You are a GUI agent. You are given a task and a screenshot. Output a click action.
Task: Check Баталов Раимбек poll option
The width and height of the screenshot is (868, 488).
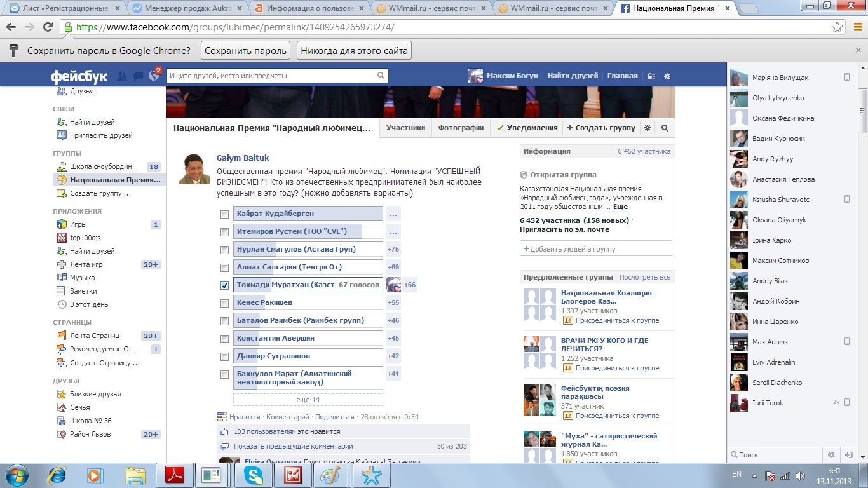tap(224, 321)
